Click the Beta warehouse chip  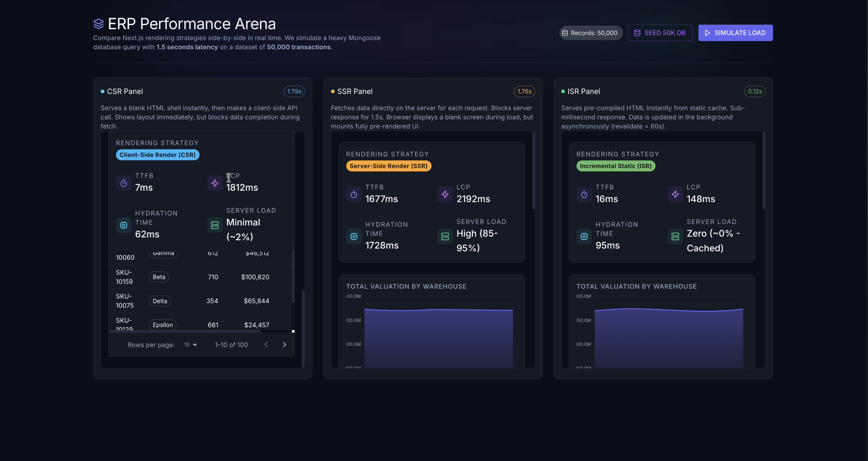click(x=159, y=277)
